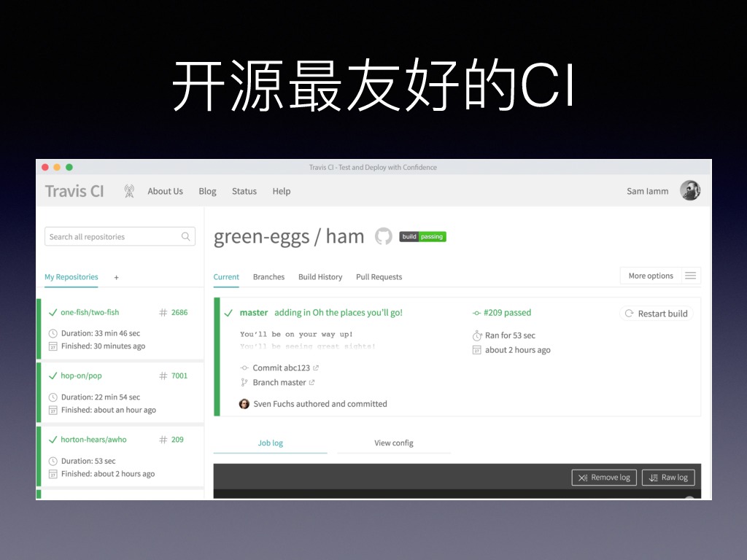Click the search magnifier icon
Viewport: 747px width, 560px height.
186,236
